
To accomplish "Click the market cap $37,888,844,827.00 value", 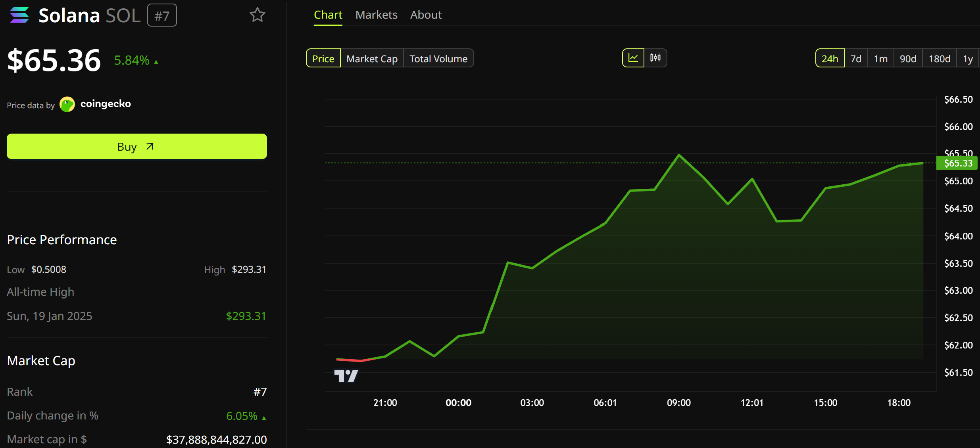I will 216,440.
